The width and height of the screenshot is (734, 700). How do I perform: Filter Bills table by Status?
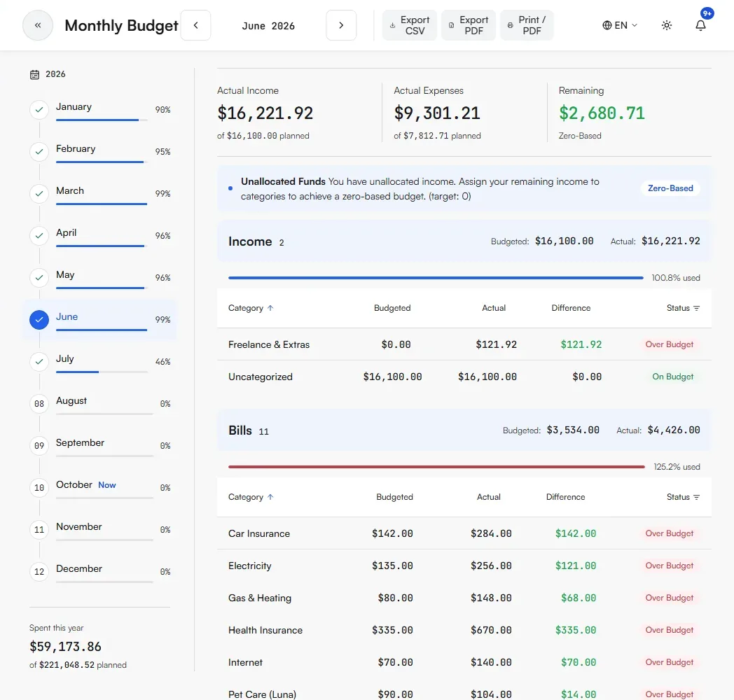click(x=683, y=497)
